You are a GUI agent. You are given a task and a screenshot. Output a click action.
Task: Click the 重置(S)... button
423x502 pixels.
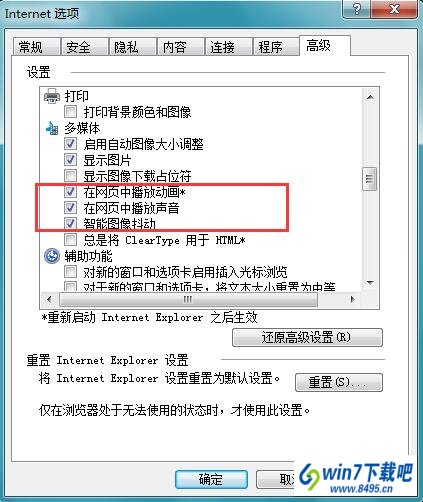click(339, 382)
